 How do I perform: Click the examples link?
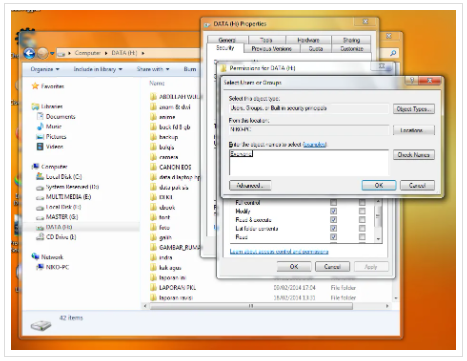pyautogui.click(x=314, y=145)
